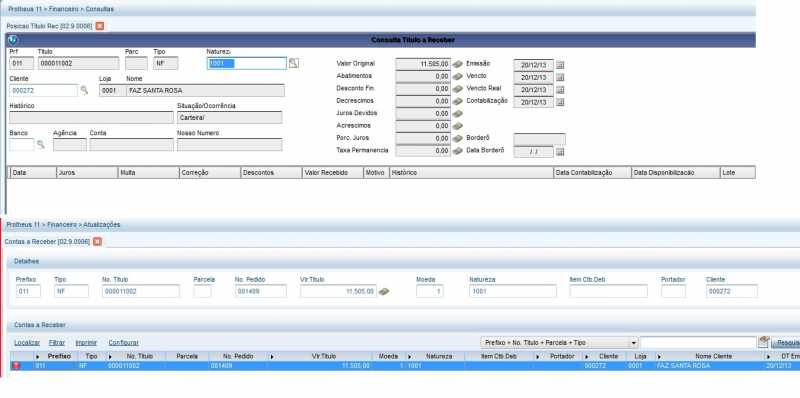
Task: Focus the Borderô field
Action: (539, 139)
